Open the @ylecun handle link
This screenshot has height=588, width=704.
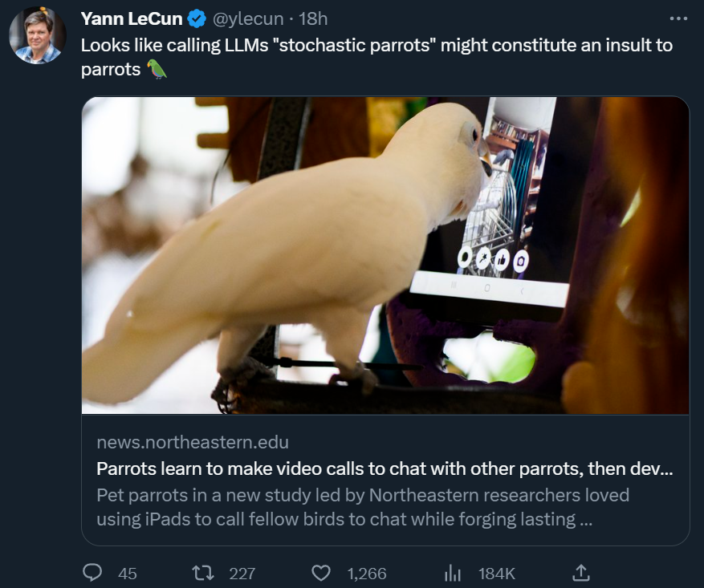click(248, 18)
